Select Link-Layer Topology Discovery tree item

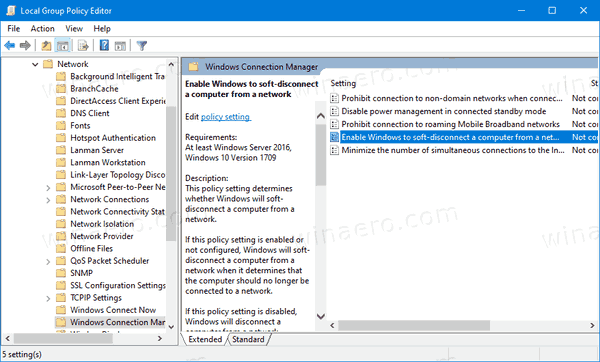pyautogui.click(x=117, y=175)
